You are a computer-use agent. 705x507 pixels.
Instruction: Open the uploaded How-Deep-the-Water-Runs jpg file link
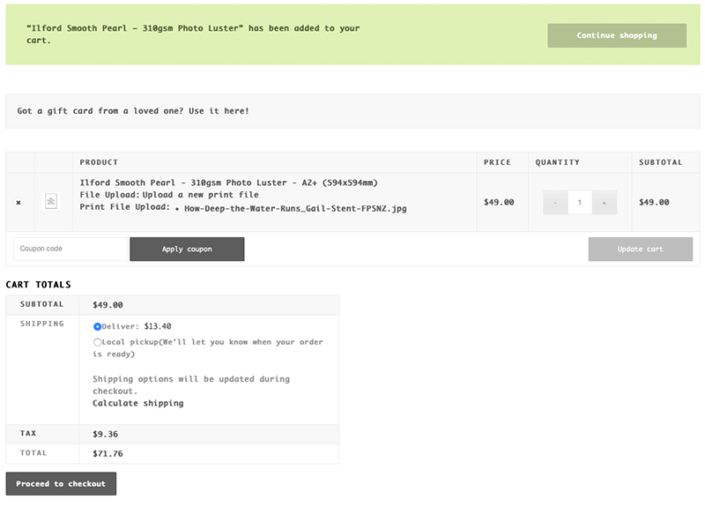tap(294, 209)
